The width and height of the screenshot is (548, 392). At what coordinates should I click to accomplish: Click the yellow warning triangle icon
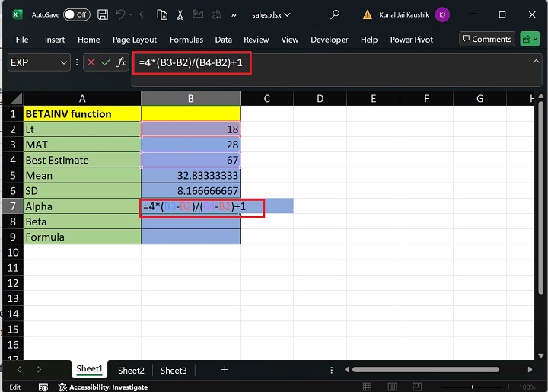point(368,14)
